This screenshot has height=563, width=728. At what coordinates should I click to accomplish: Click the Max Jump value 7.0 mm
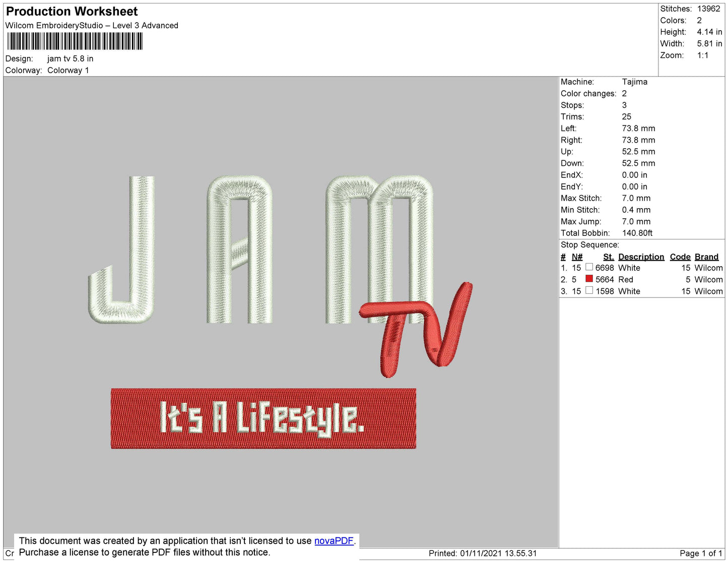(636, 221)
